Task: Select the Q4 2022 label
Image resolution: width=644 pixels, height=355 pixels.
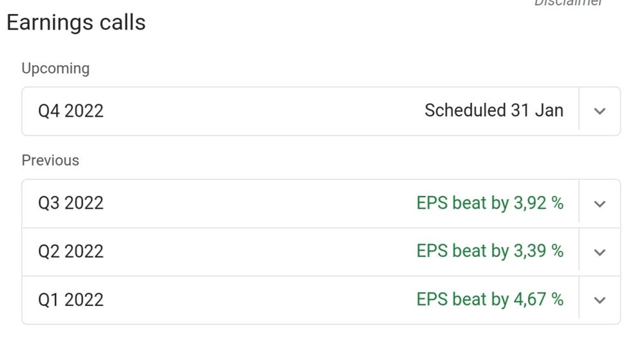Action: point(71,111)
